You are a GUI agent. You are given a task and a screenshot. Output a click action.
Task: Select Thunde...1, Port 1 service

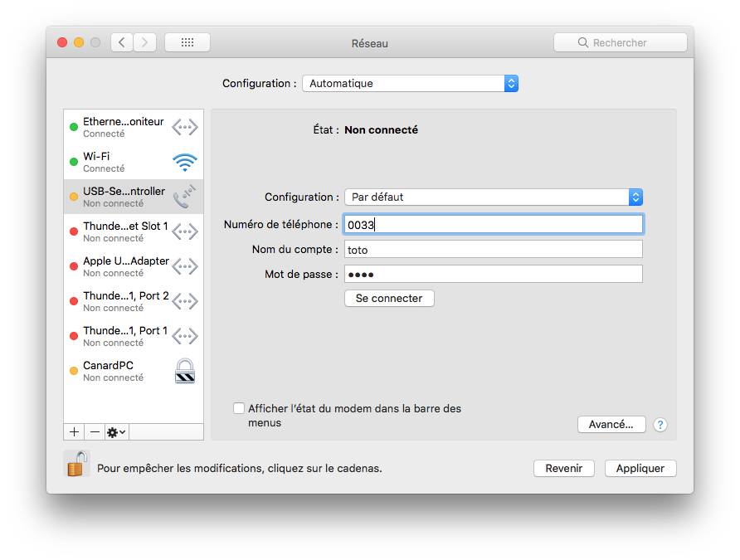point(134,336)
